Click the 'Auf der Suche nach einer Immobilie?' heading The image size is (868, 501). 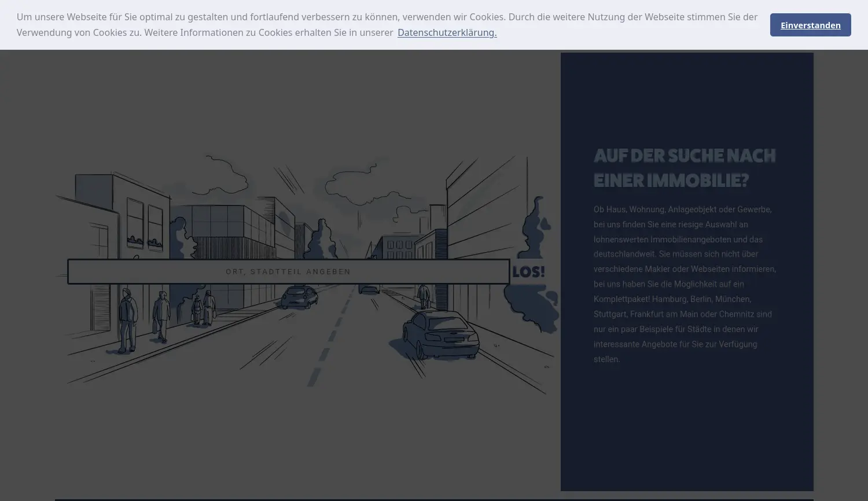coord(684,168)
